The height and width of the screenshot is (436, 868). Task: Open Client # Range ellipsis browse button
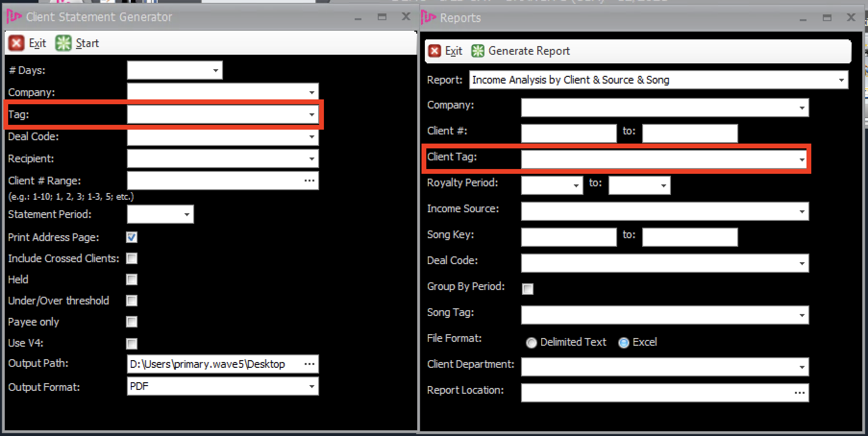point(310,181)
